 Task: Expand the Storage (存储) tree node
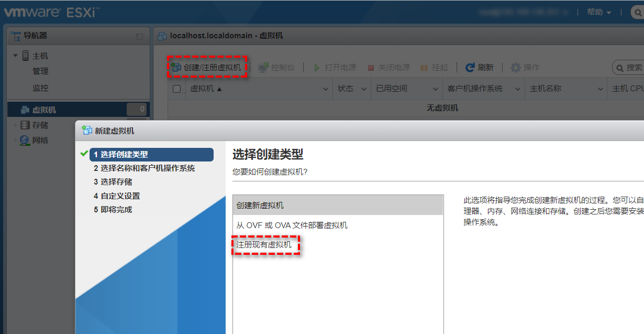[15, 125]
